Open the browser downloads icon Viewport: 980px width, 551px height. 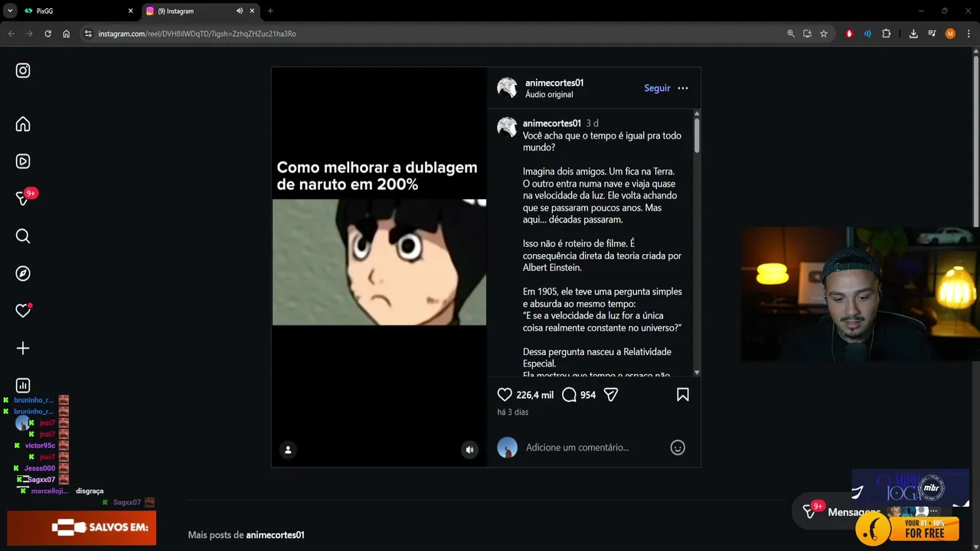[913, 34]
